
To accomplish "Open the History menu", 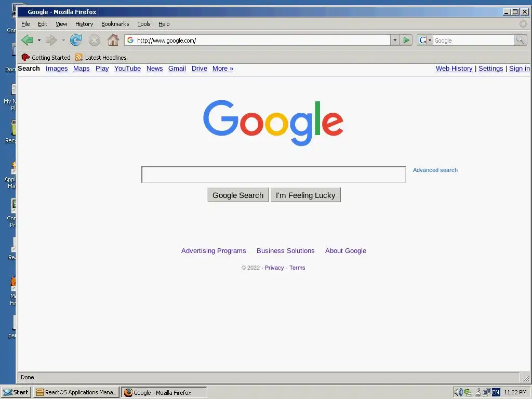I will coord(84,24).
